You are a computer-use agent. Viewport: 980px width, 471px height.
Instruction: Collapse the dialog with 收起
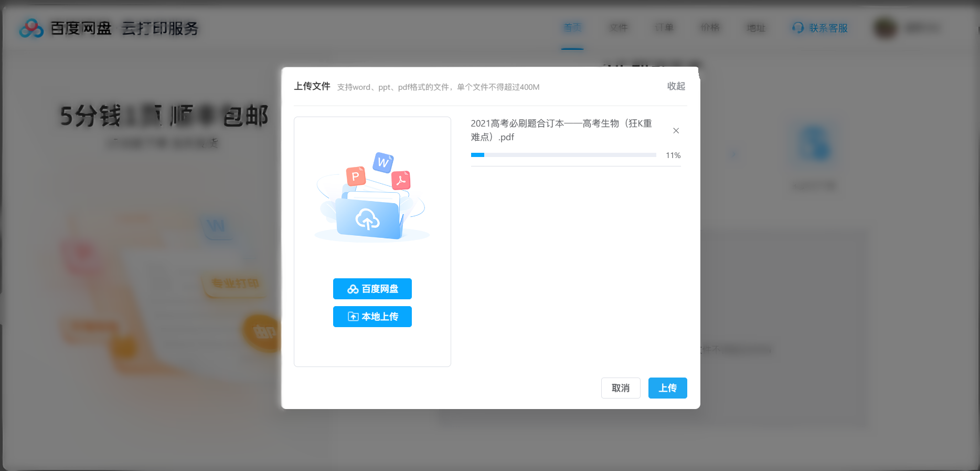pos(676,86)
